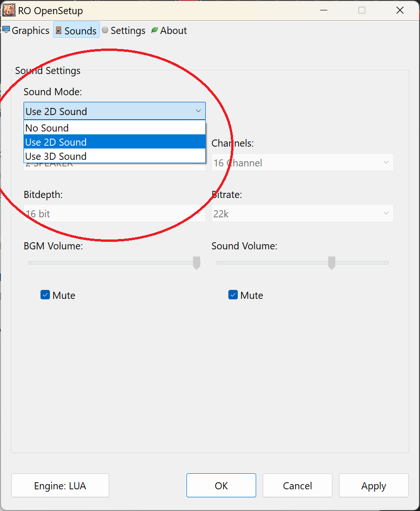This screenshot has height=511, width=420.
Task: Open the Bitrate 22k dropdown
Action: tap(302, 214)
